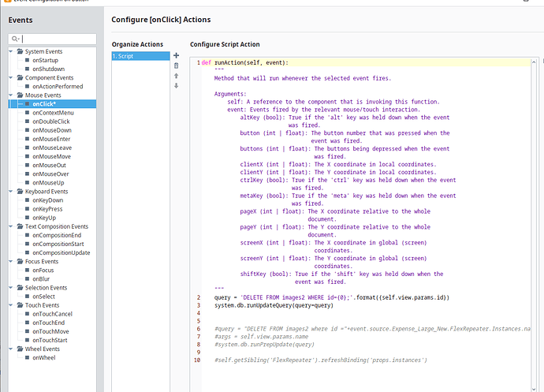Place cursor on refreshBinding comment line 10
This screenshot has height=392, width=544.
coord(321,360)
